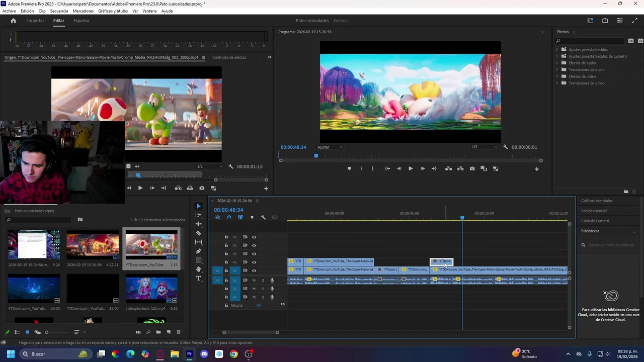Go to In point in Program monitor

pos(387,169)
